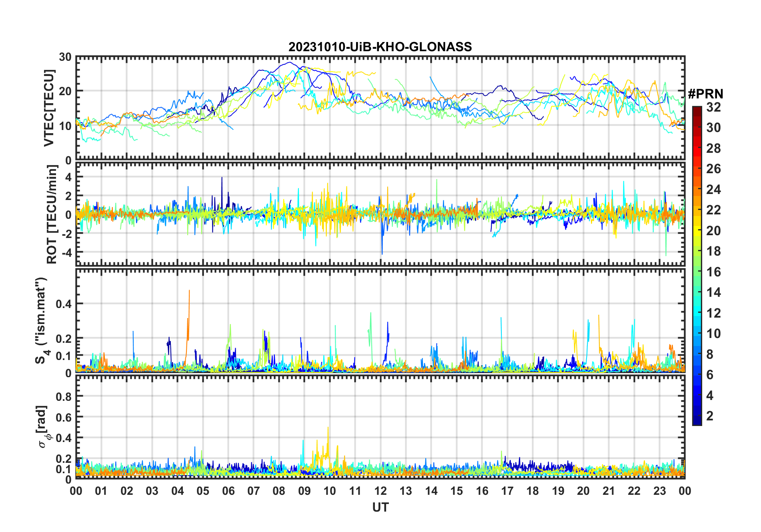Click UT axis hour tick 08
Viewport: 761px width, 532px height.
point(279,491)
